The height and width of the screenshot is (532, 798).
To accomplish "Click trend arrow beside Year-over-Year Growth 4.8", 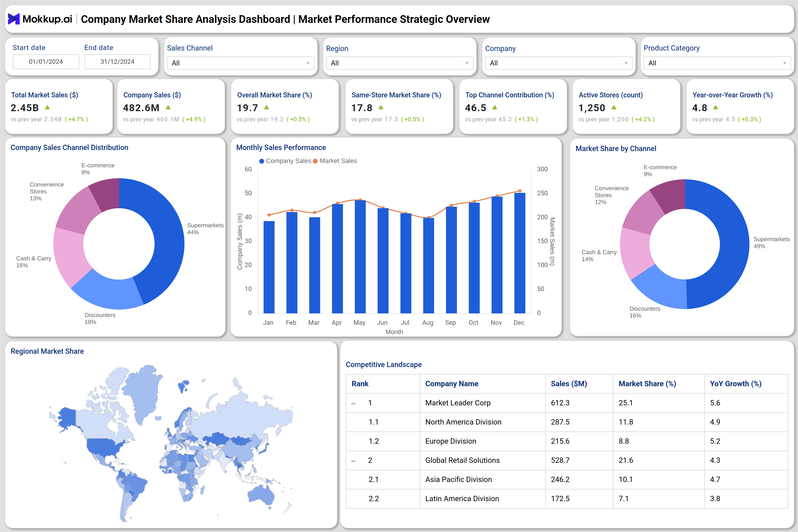I will tap(716, 107).
